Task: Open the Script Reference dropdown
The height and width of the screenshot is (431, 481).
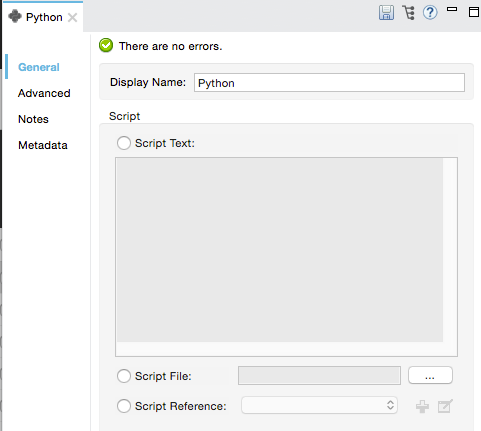Action: point(319,405)
